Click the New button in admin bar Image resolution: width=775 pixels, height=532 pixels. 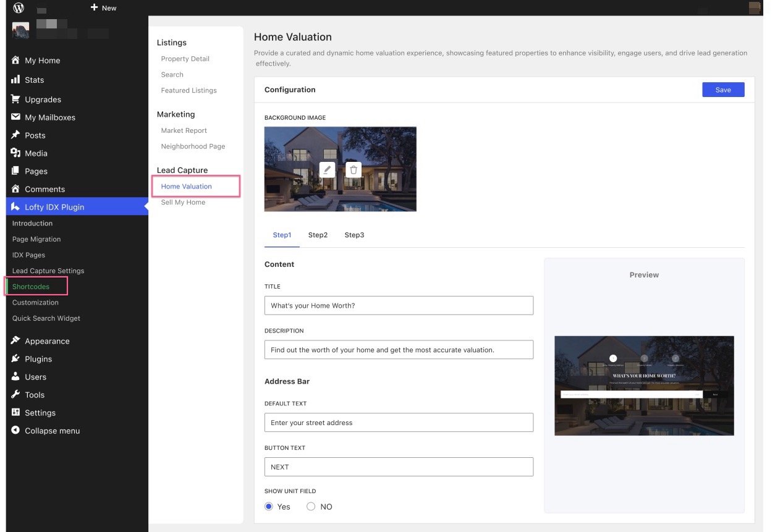click(x=103, y=8)
